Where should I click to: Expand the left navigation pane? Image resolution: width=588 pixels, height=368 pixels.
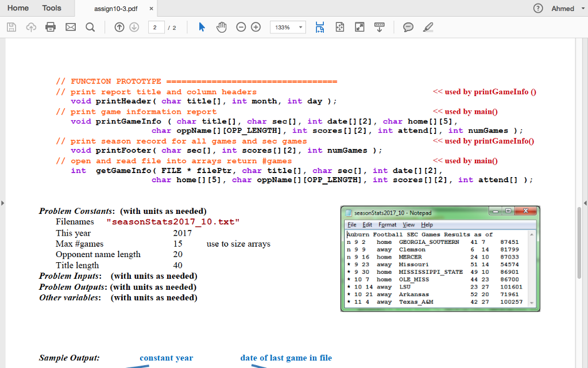[3, 202]
